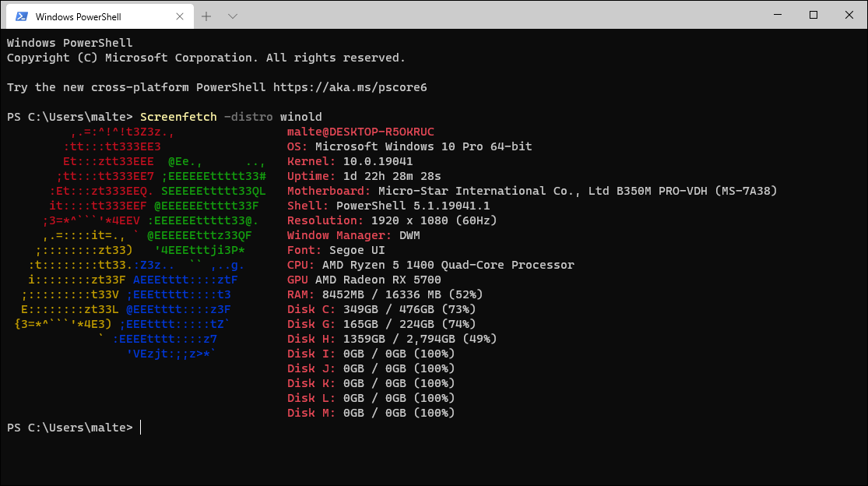Click the Disk L: 0GB / 0GB line
Image resolution: width=868 pixels, height=486 pixels.
(371, 398)
